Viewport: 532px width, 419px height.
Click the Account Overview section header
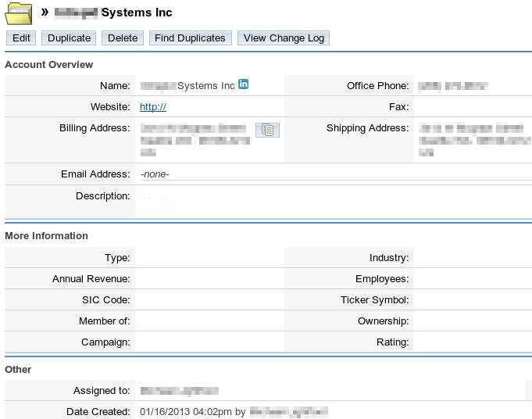(49, 65)
